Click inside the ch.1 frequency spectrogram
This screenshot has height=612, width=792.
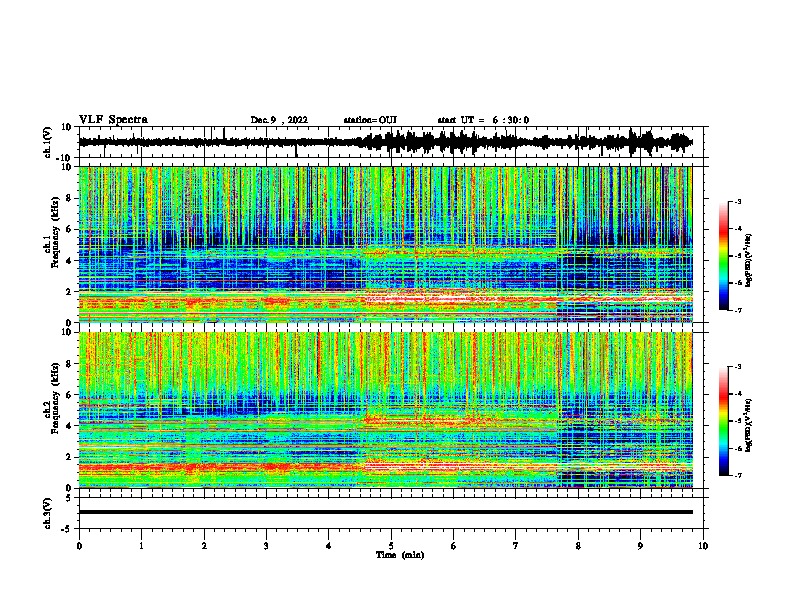(x=386, y=244)
